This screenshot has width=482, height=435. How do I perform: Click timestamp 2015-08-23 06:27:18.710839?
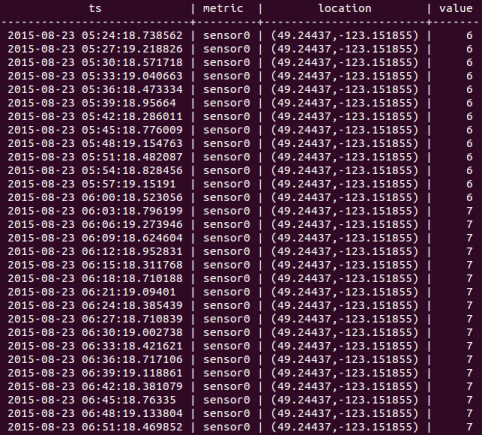(x=95, y=319)
